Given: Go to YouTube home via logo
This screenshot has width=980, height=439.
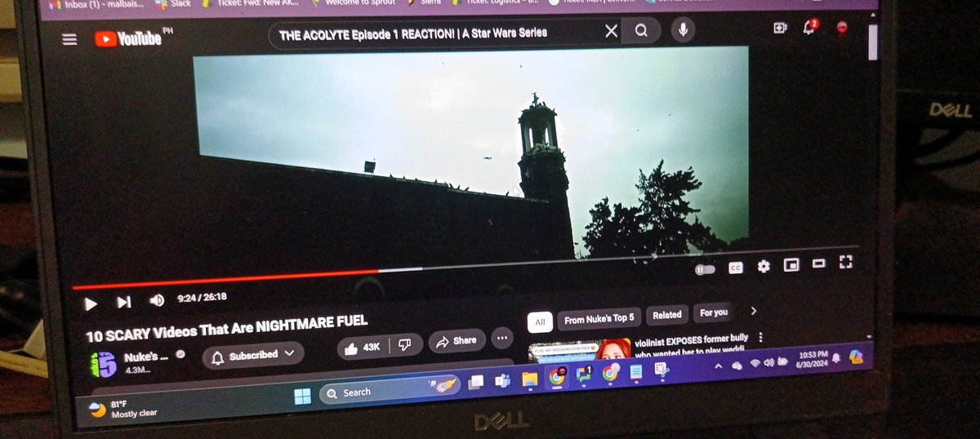Looking at the screenshot, I should point(129,38).
